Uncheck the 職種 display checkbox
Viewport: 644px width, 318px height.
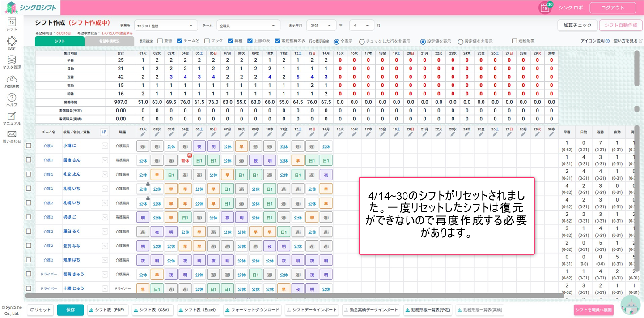230,41
